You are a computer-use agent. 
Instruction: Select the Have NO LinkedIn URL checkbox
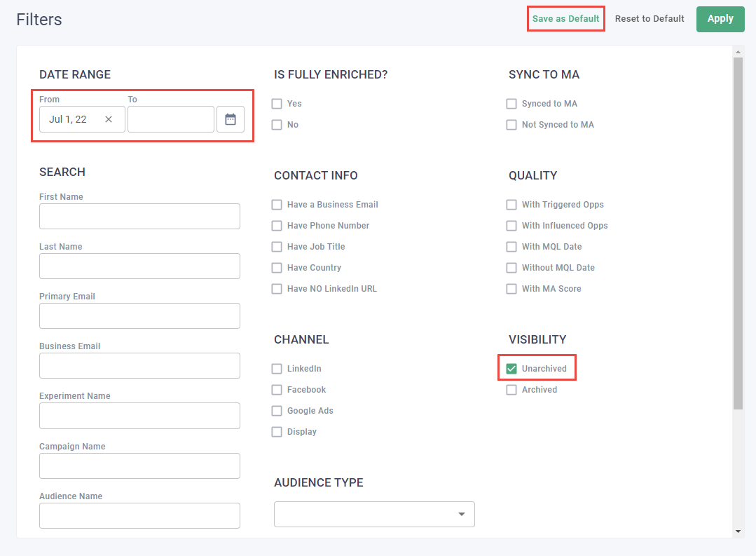coord(277,289)
